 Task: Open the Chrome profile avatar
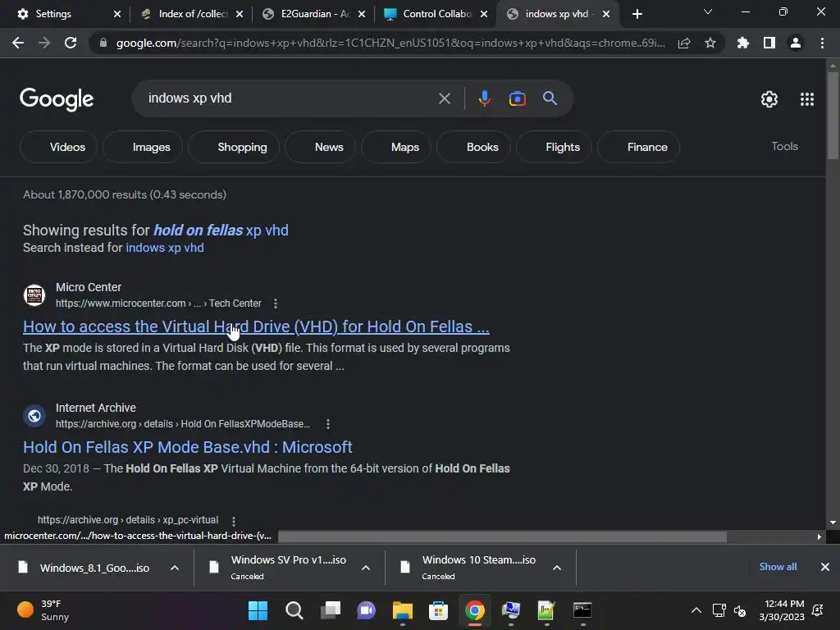click(796, 43)
